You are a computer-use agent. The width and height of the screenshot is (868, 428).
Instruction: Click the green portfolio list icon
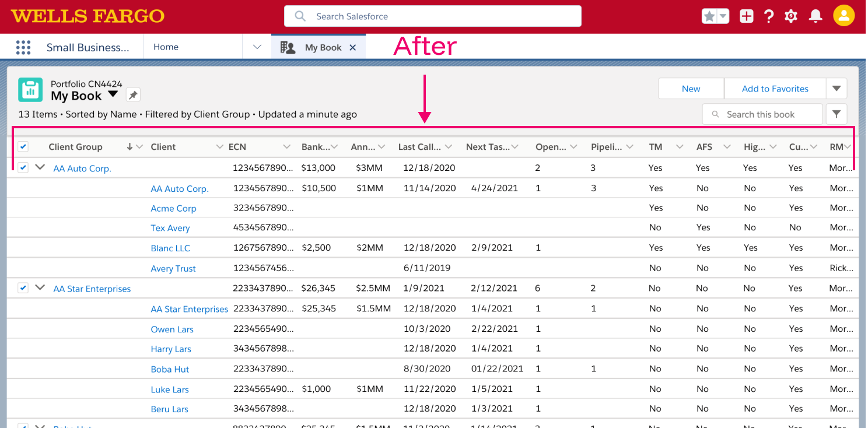coord(30,89)
